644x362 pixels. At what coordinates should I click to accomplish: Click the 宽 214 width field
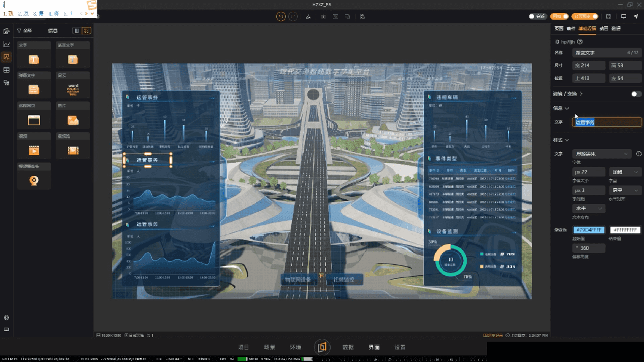click(x=588, y=65)
